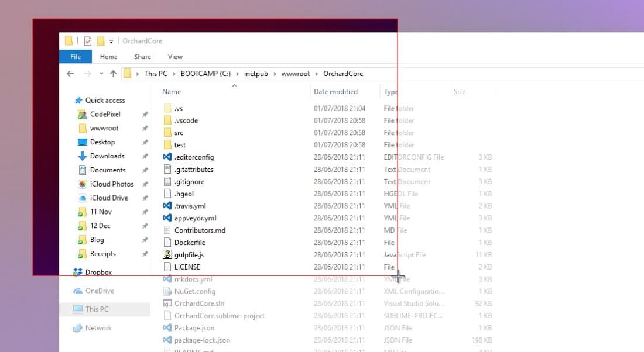Unpin Blog from Quick access
Viewport: 644px width, 352px height.
[x=145, y=240]
